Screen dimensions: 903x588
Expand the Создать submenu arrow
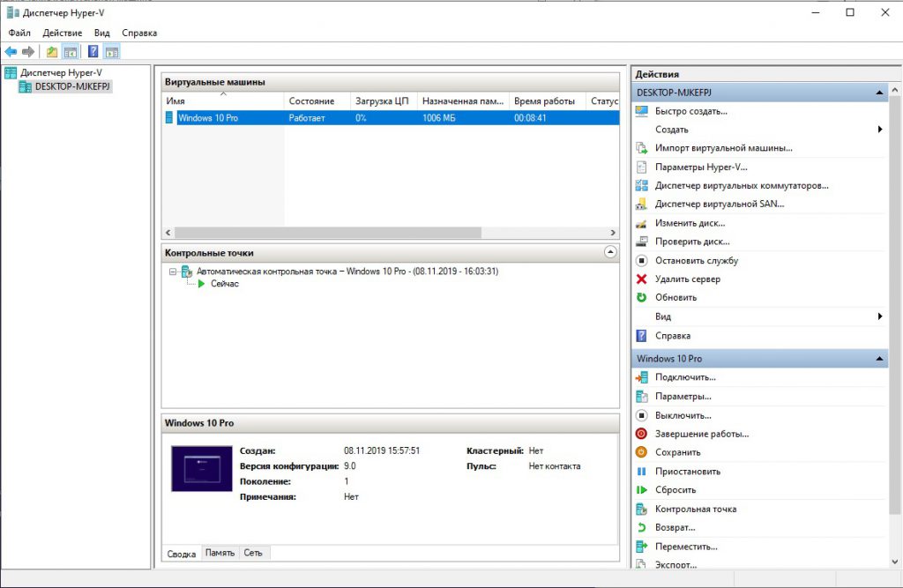click(879, 130)
